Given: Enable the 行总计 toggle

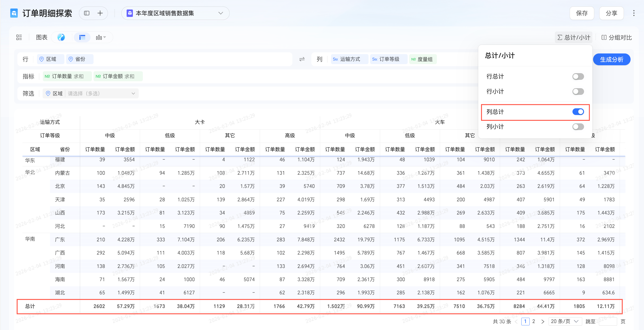Looking at the screenshot, I should pyautogui.click(x=578, y=77).
